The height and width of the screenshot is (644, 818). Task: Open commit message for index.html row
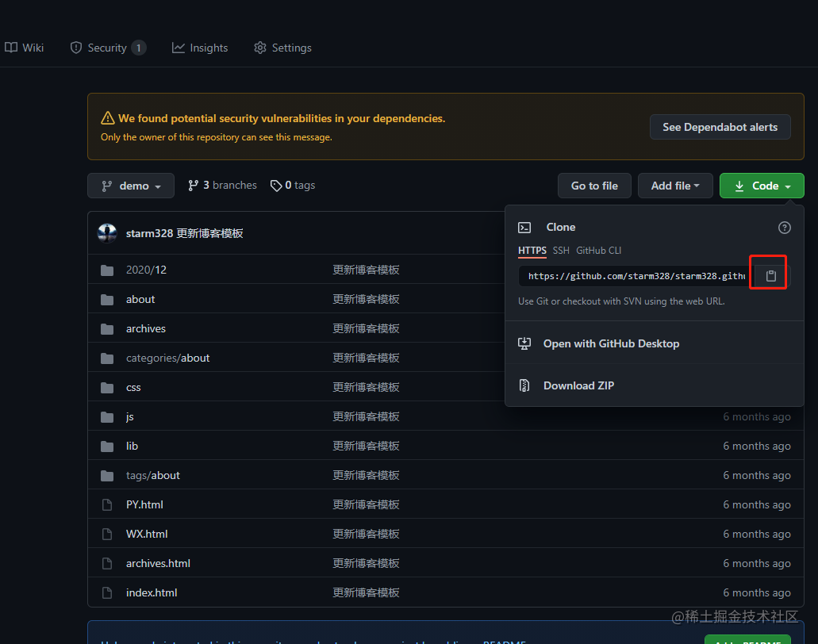[367, 592]
